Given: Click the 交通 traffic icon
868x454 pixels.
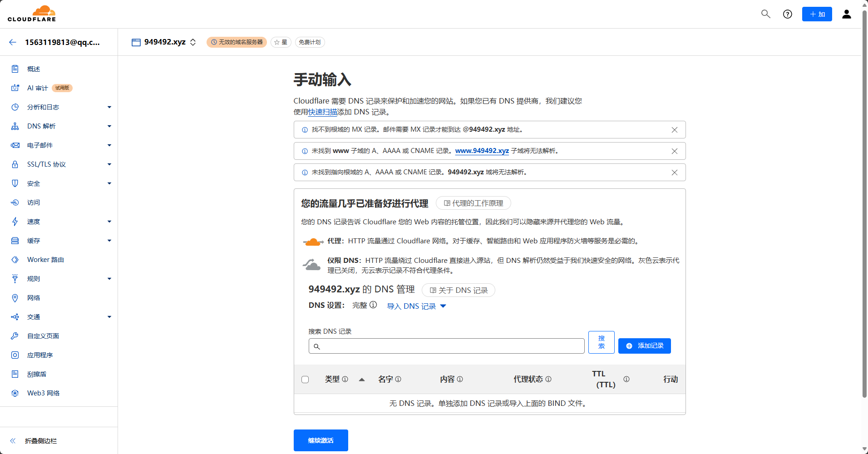Looking at the screenshot, I should [15, 317].
